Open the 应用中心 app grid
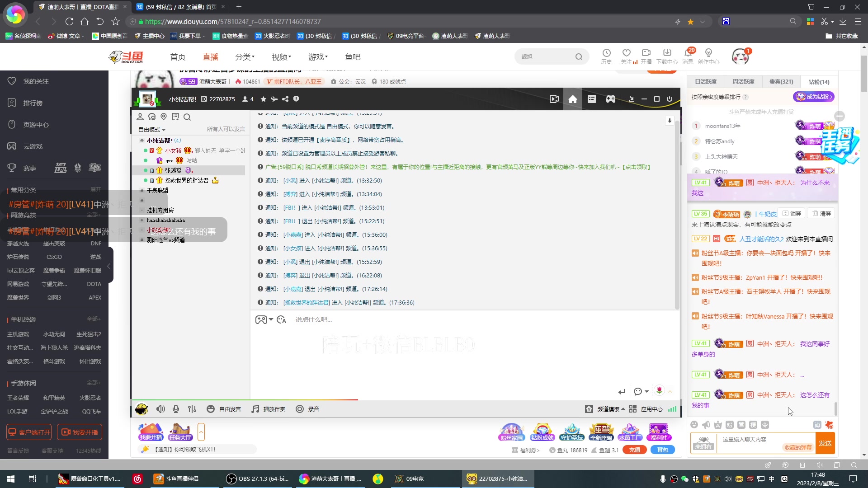Viewport: 868px width, 488px height. pos(646,409)
